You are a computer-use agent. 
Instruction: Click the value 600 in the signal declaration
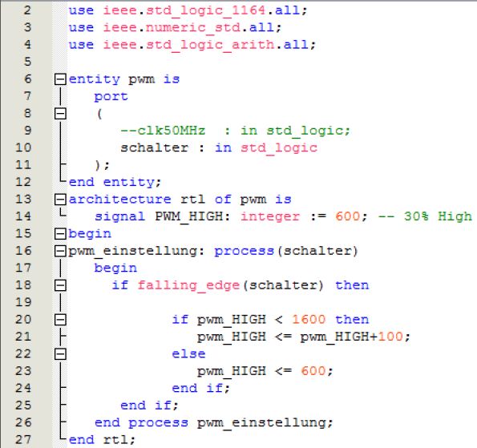[348, 216]
